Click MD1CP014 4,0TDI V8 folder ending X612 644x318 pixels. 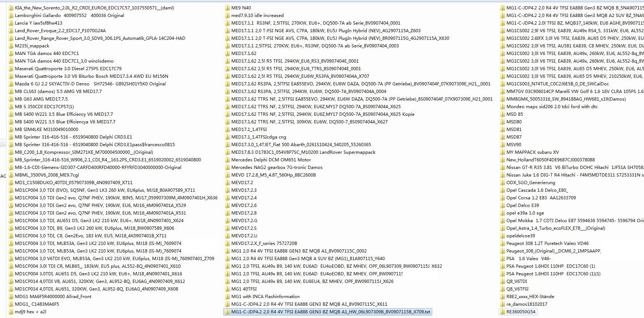click(100, 281)
